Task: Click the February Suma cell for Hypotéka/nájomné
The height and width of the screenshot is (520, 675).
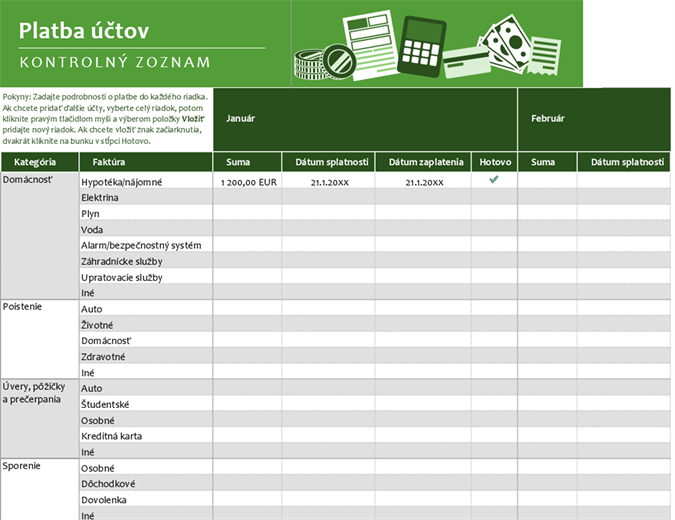Action: click(547, 182)
